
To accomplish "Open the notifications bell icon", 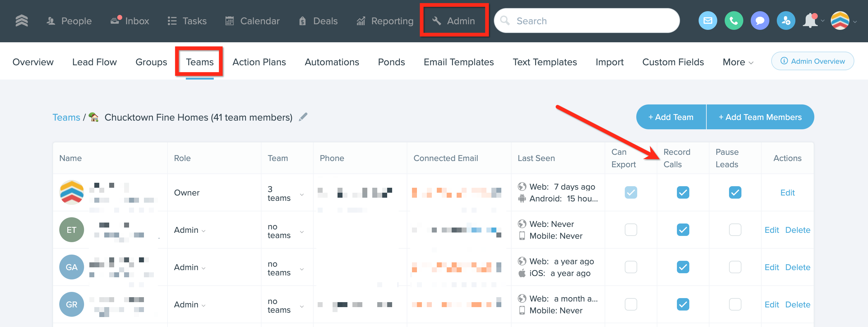I will click(x=811, y=21).
